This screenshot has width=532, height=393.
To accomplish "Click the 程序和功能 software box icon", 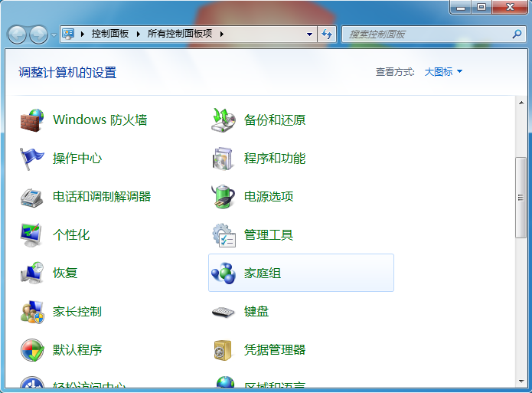I will coord(223,159).
